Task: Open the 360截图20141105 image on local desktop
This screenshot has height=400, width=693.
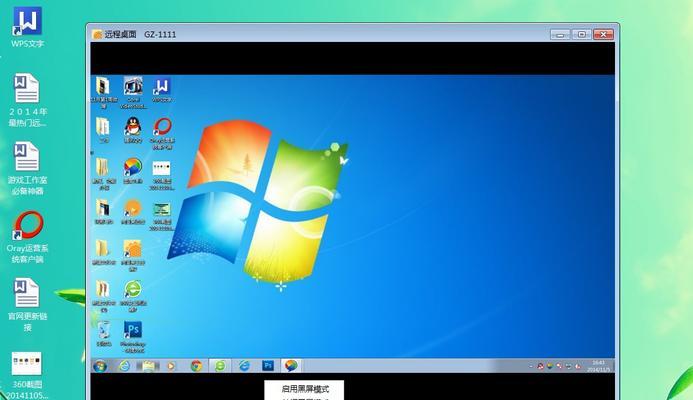Action: pyautogui.click(x=27, y=375)
